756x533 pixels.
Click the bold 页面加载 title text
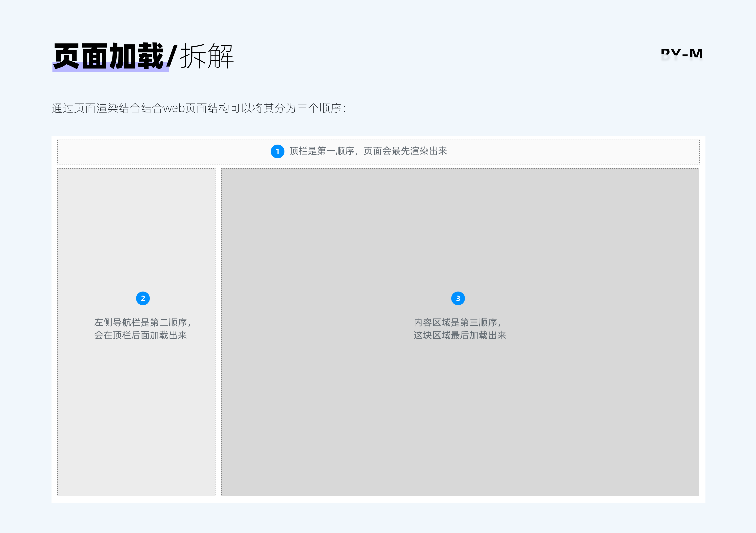109,56
